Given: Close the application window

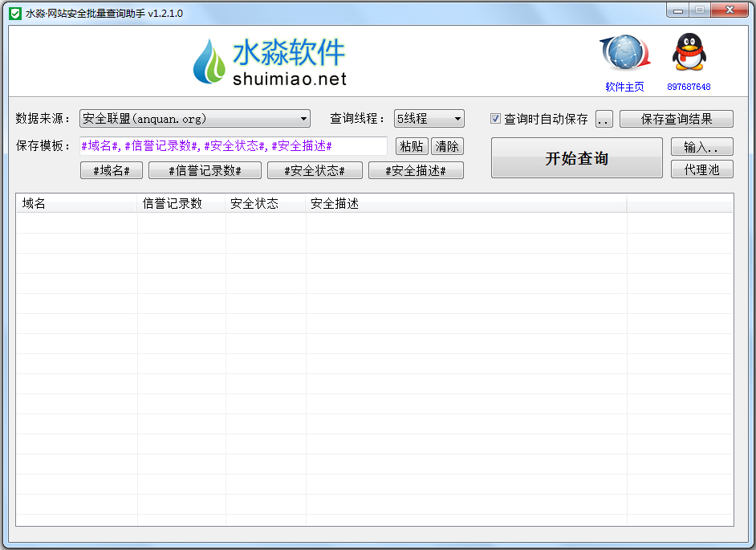Looking at the screenshot, I should 730,10.
